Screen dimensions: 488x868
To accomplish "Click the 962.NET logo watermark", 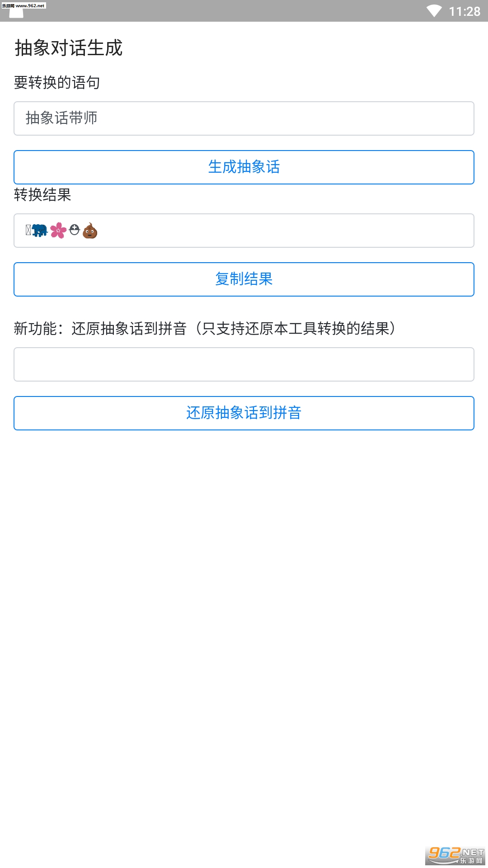I will tap(455, 855).
